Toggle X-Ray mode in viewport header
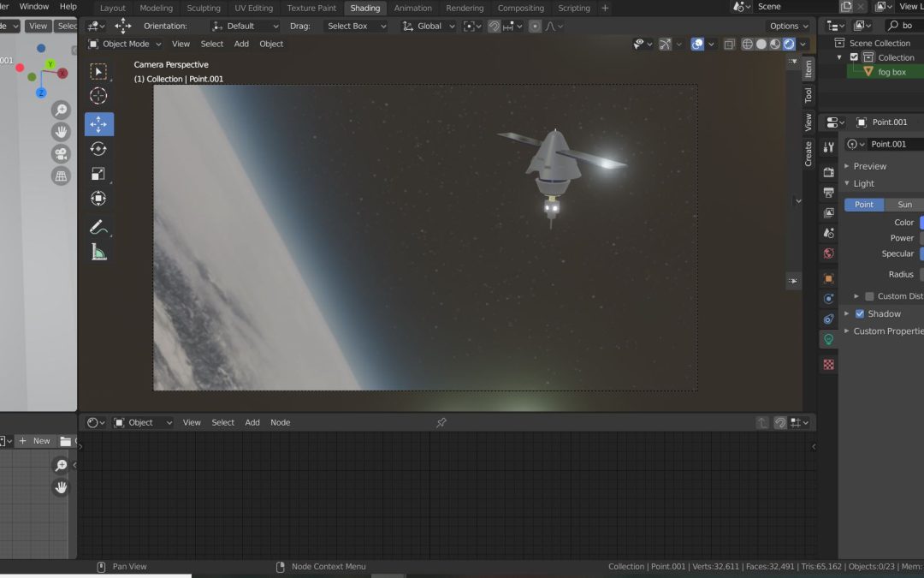Viewport: 924px width, 578px height. tap(729, 45)
